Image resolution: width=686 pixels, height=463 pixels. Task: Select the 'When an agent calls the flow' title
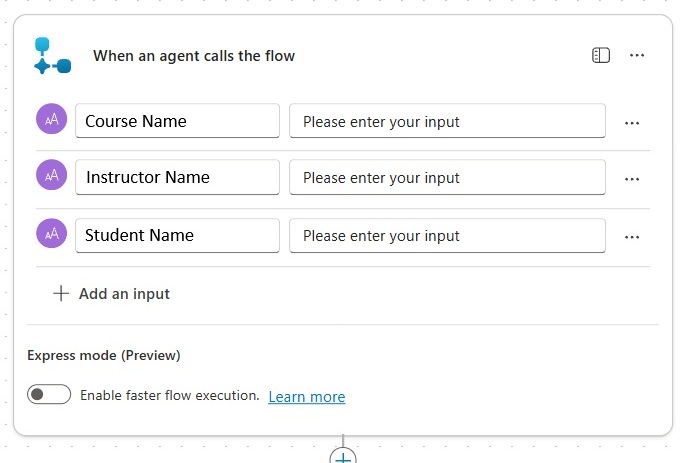[194, 56]
